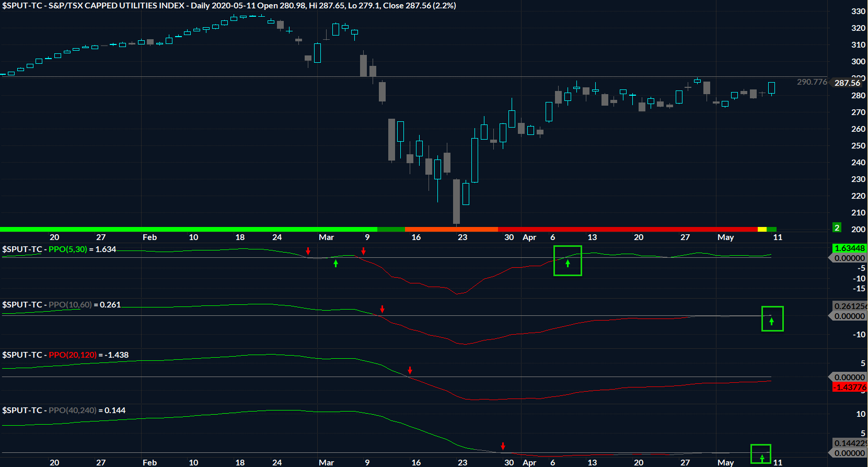Click the orange segment of the trend color bar
Viewport: 868px width, 467px height.
coord(451,230)
